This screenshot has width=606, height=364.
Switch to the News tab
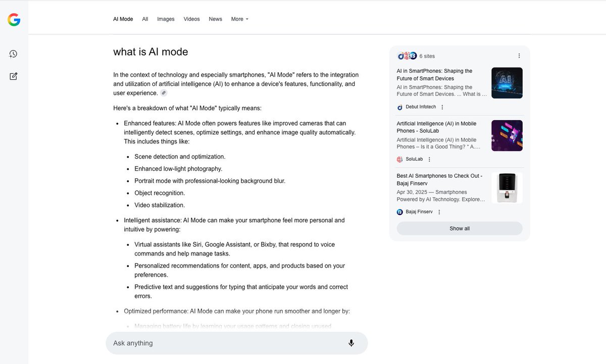point(216,19)
